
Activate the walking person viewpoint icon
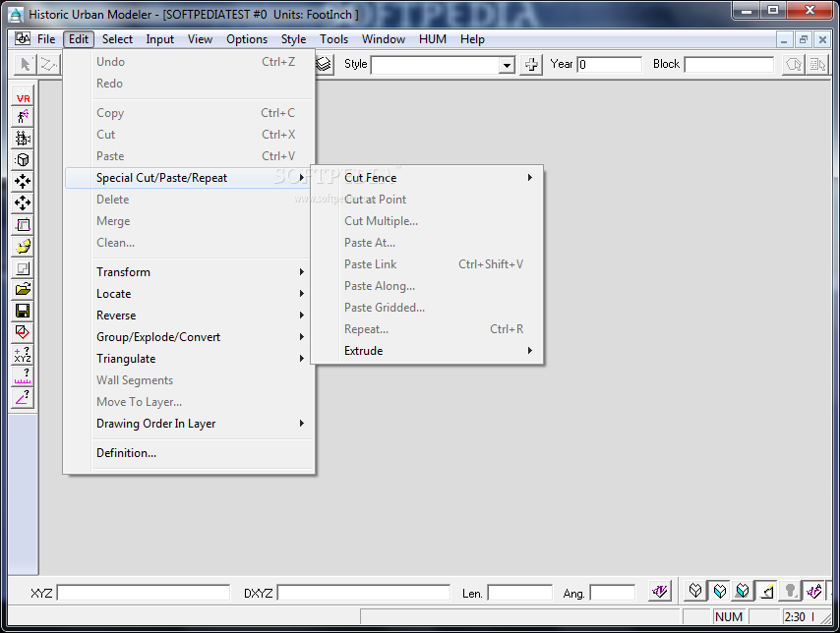pos(23,117)
